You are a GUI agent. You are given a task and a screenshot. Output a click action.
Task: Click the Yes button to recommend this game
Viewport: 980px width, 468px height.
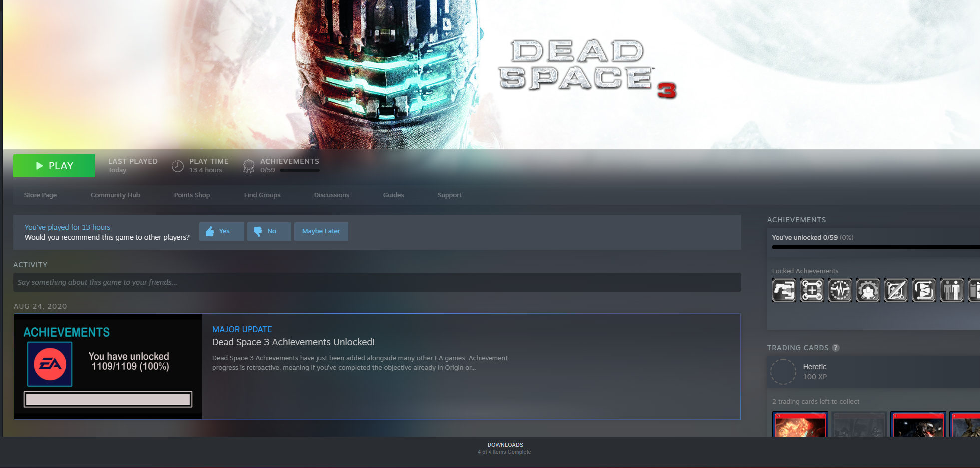coord(222,231)
